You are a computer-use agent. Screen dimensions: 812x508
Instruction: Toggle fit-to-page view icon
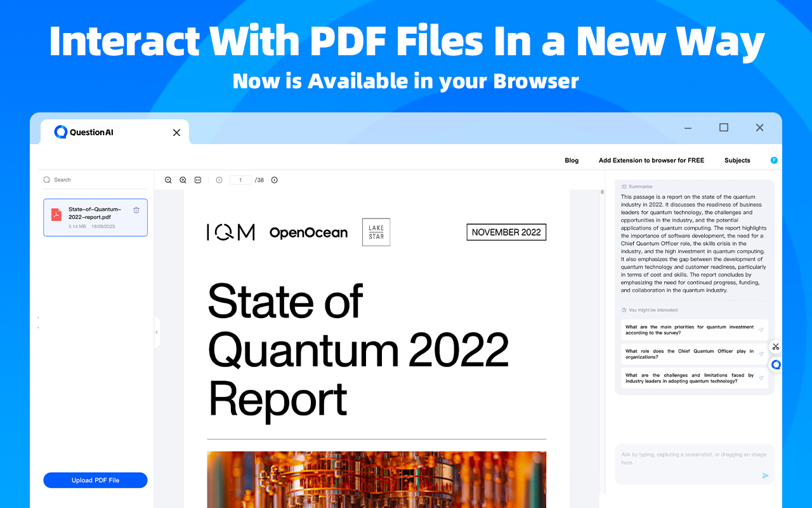coord(198,180)
